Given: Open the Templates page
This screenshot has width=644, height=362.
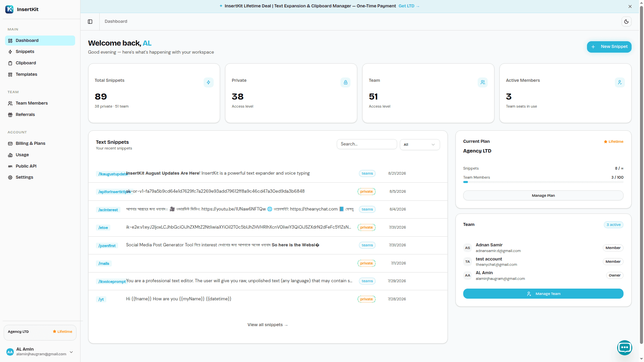Looking at the screenshot, I should (x=40, y=74).
